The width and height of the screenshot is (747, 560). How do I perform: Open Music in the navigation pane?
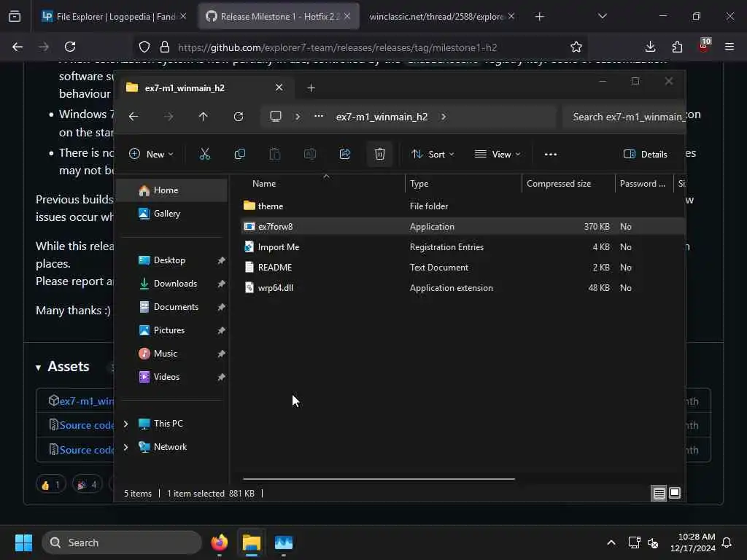(172, 354)
